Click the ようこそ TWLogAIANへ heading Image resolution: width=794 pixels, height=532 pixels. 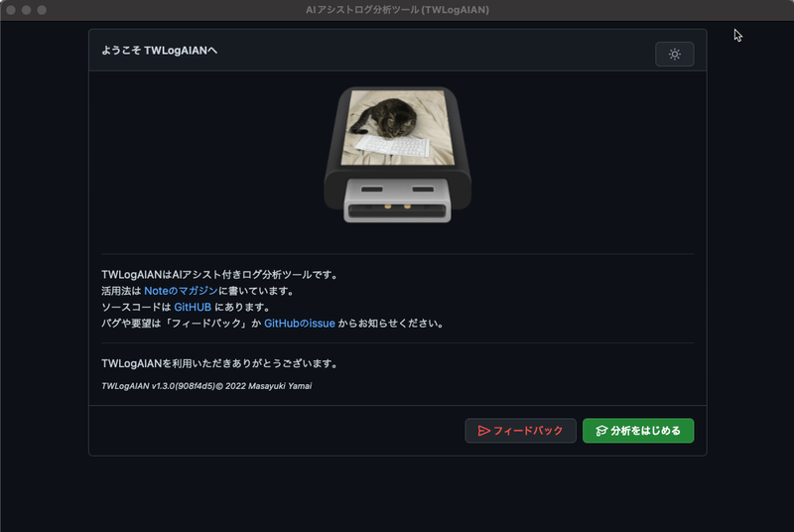tap(159, 51)
